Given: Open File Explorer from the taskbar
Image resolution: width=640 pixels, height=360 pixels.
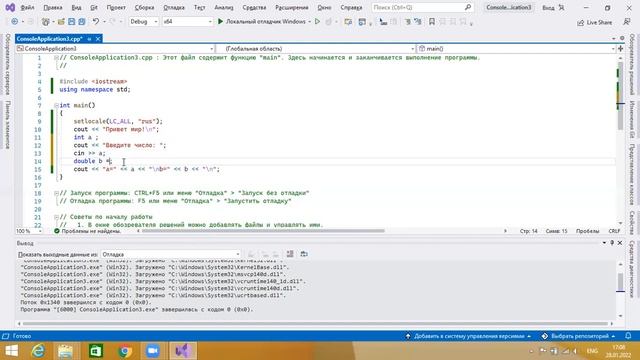Looking at the screenshot, I should 65,351.
